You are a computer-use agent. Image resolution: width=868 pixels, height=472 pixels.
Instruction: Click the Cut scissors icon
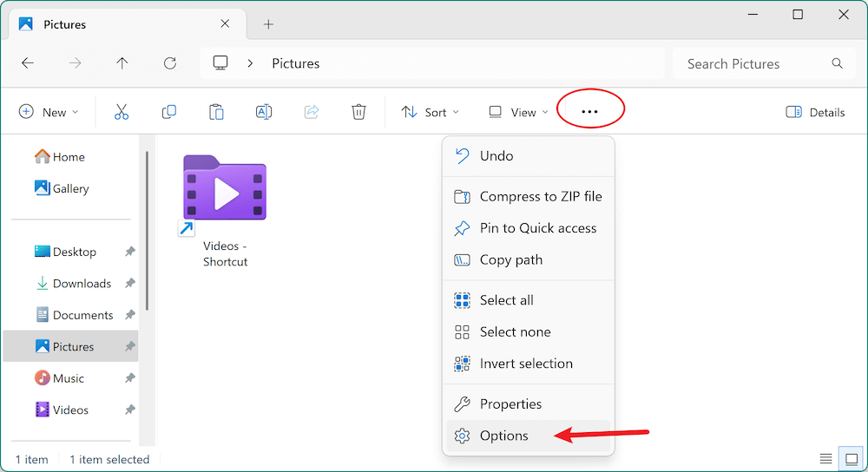[122, 112]
